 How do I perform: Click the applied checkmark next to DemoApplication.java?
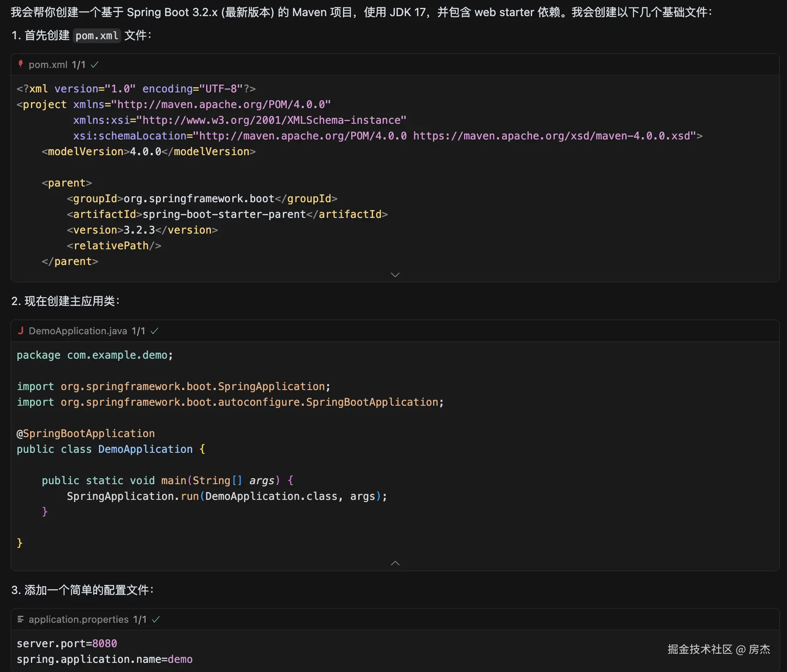(154, 331)
